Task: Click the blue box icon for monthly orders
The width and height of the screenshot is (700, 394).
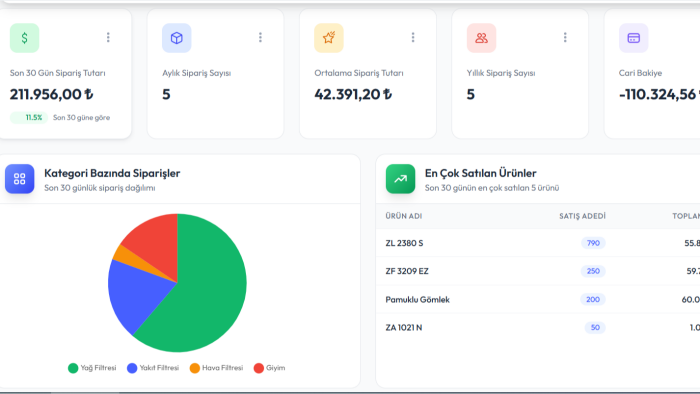Action: (177, 38)
